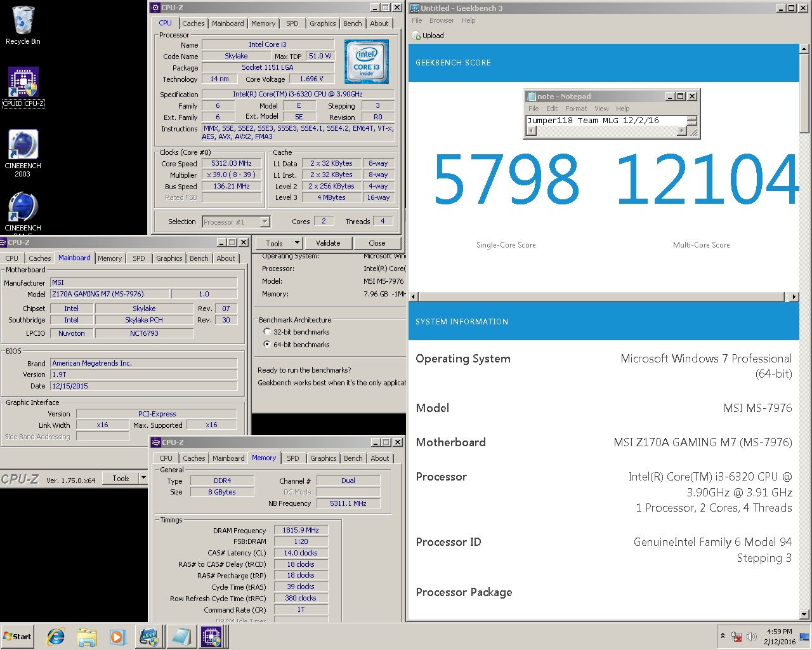Click the Validate button in CPU-Z
This screenshot has height=650, width=812.
[328, 243]
